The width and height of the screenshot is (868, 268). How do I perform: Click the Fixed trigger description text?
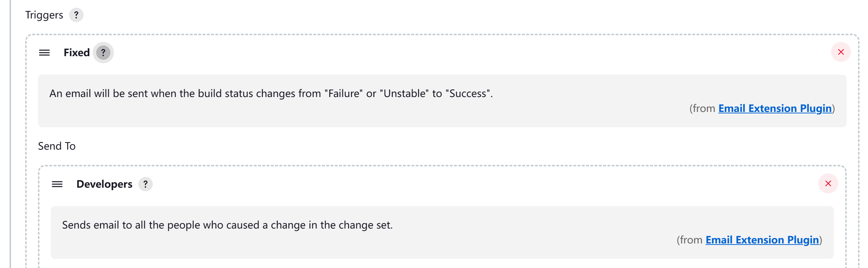[x=271, y=93]
